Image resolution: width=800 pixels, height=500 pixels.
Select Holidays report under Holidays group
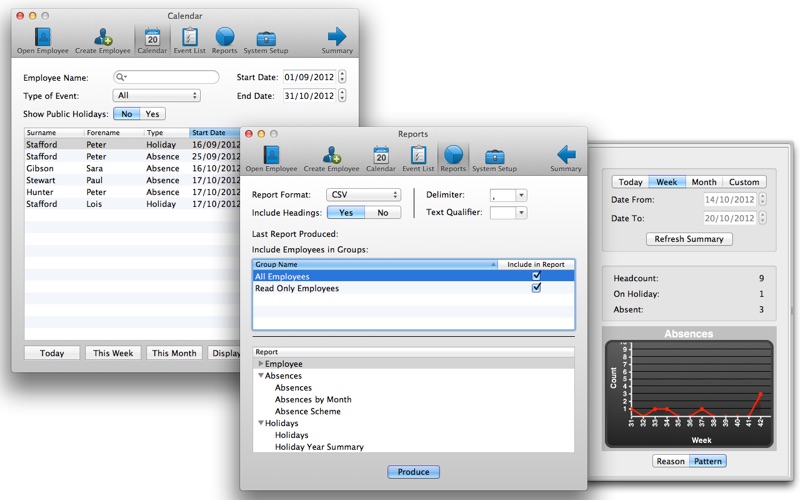tap(291, 435)
